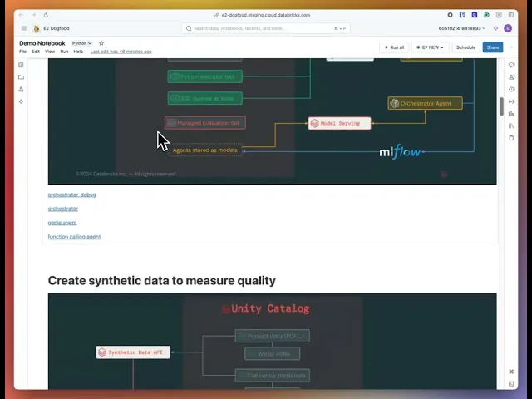Open the table of contents sidebar icon
532x399 pixels.
pyautogui.click(x=21, y=65)
